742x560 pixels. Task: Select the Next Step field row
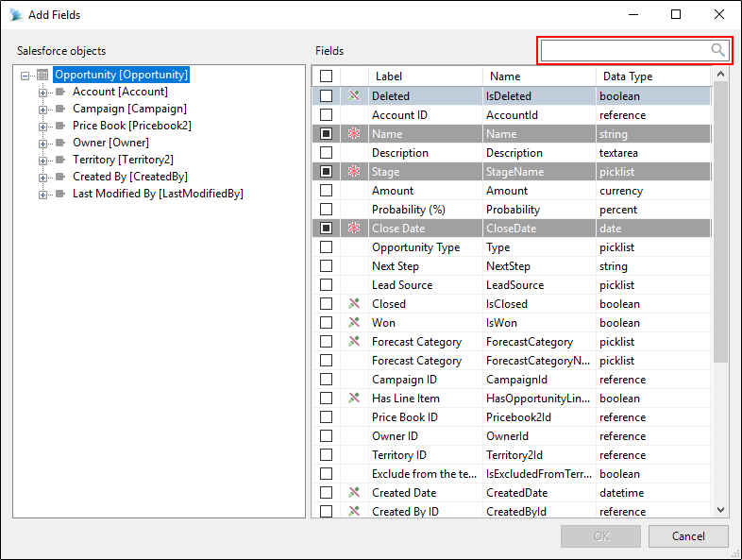point(512,266)
